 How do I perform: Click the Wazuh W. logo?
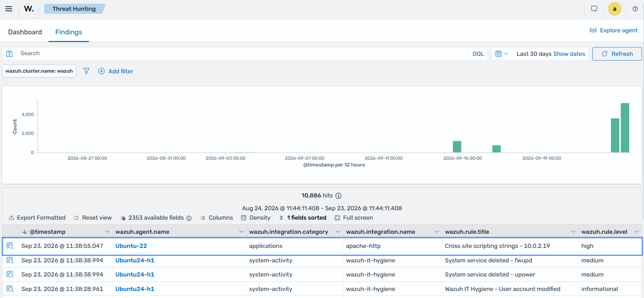click(29, 9)
